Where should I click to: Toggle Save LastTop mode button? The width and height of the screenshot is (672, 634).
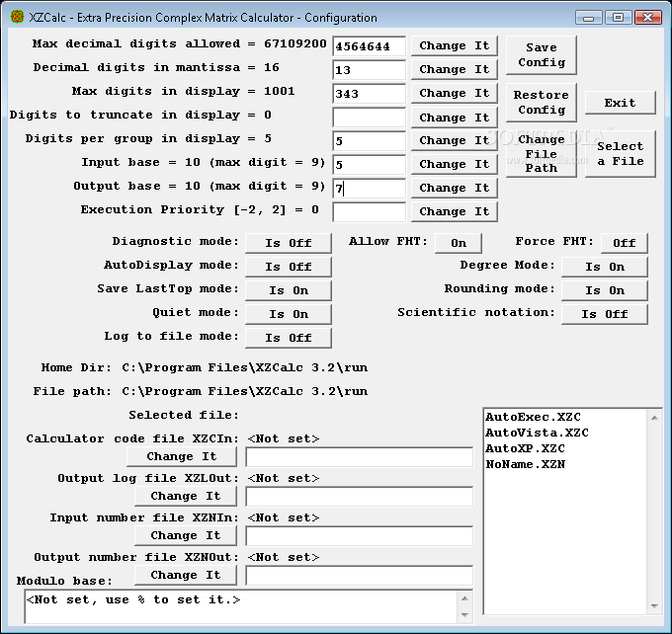coord(288,290)
